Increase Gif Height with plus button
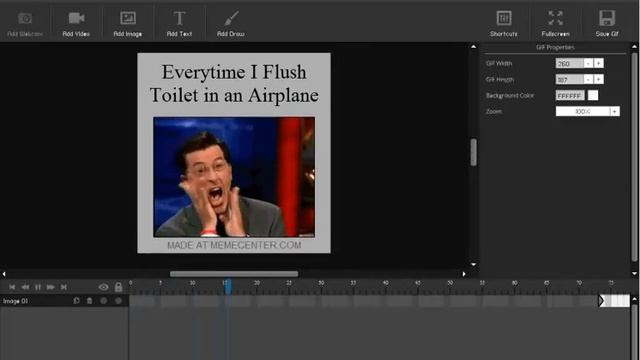The width and height of the screenshot is (640, 360). point(599,79)
